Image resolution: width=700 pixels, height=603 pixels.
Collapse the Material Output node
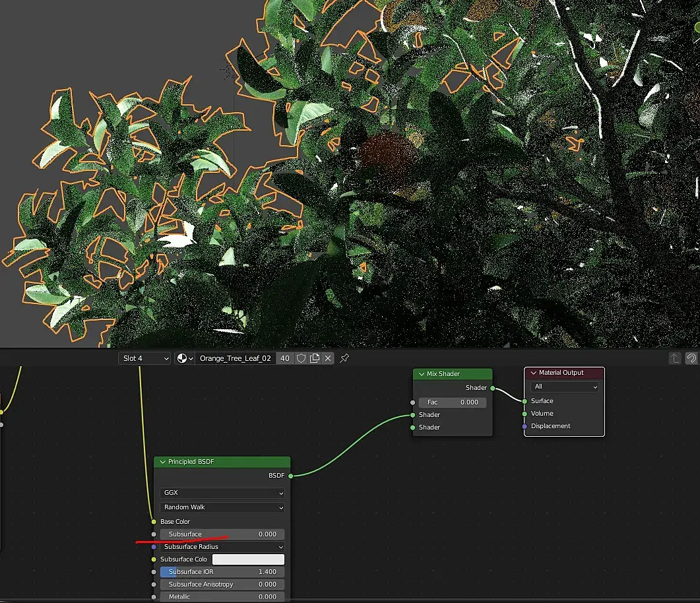click(533, 373)
